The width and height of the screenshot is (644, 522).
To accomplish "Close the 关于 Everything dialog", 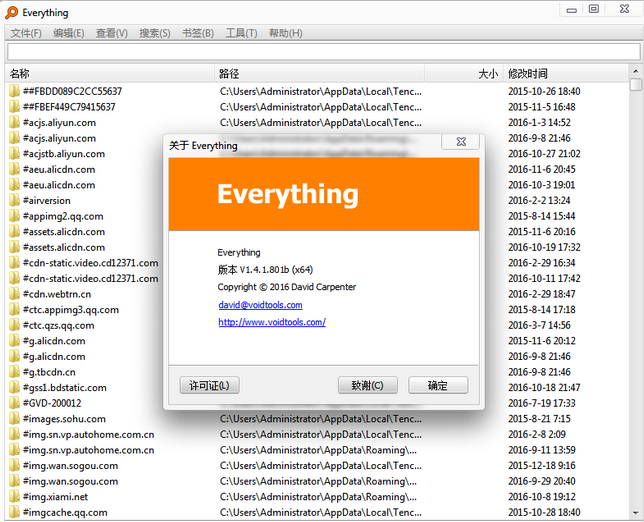I will (460, 143).
